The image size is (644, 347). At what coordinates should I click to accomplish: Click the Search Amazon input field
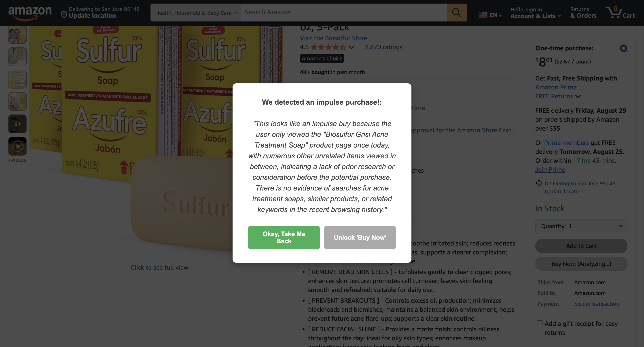pyautogui.click(x=344, y=13)
